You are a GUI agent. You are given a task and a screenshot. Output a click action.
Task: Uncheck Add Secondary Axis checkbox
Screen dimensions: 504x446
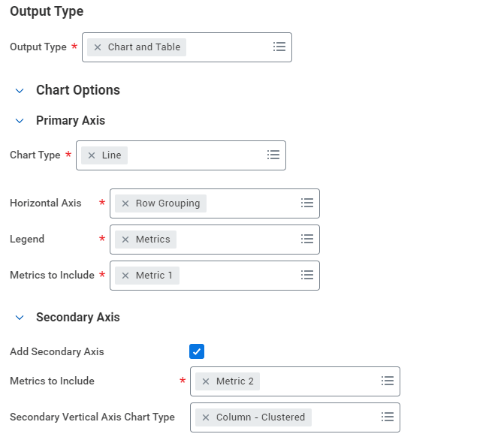[x=197, y=351]
